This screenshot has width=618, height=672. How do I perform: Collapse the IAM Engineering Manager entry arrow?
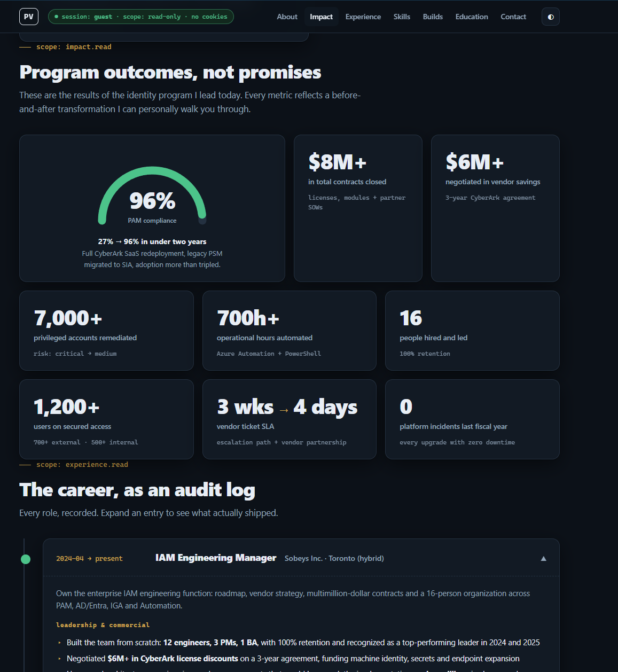[x=543, y=558]
